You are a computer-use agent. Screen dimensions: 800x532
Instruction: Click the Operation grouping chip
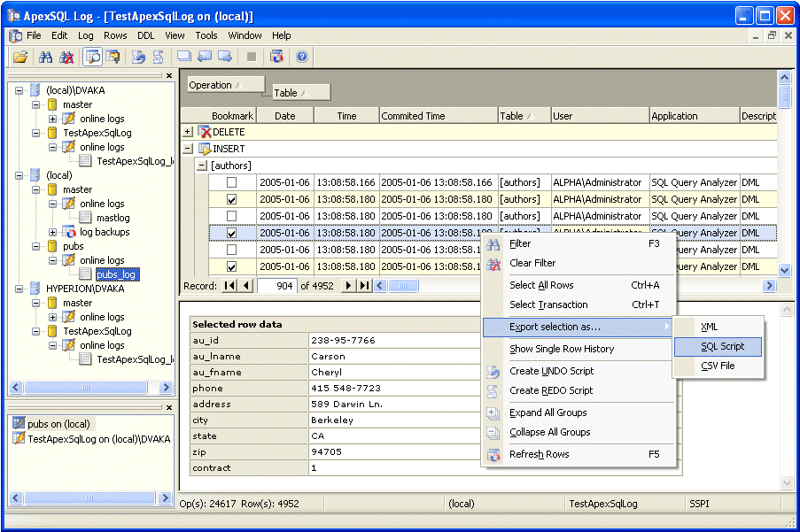(226, 85)
